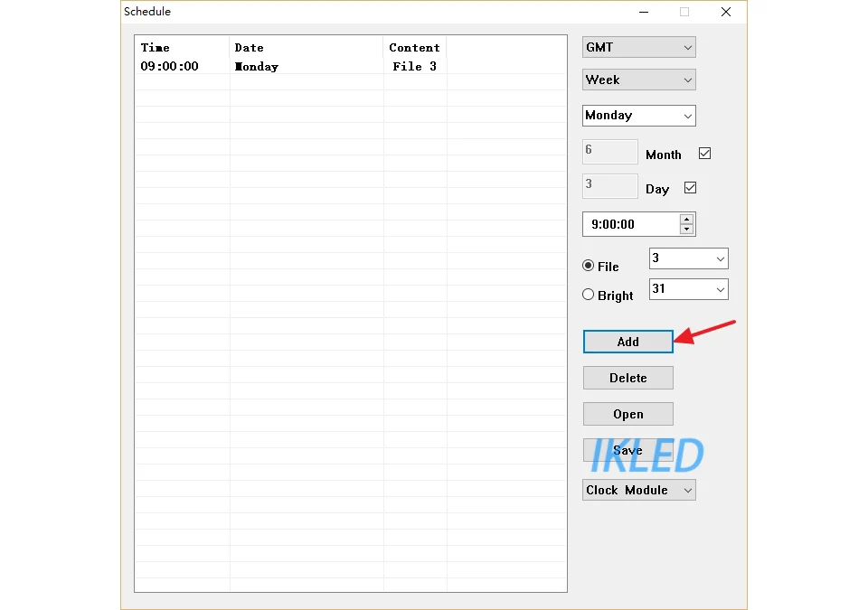868x610 pixels.
Task: Expand the Week mode dropdown
Action: [x=639, y=80]
